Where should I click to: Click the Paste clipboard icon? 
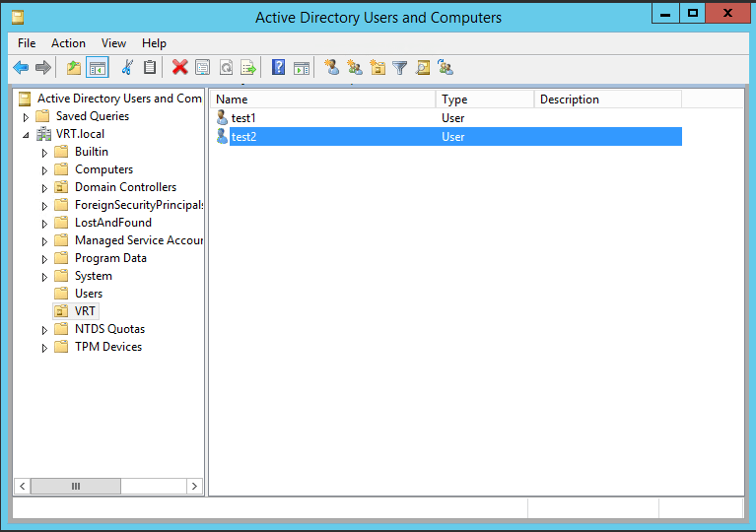click(x=150, y=67)
